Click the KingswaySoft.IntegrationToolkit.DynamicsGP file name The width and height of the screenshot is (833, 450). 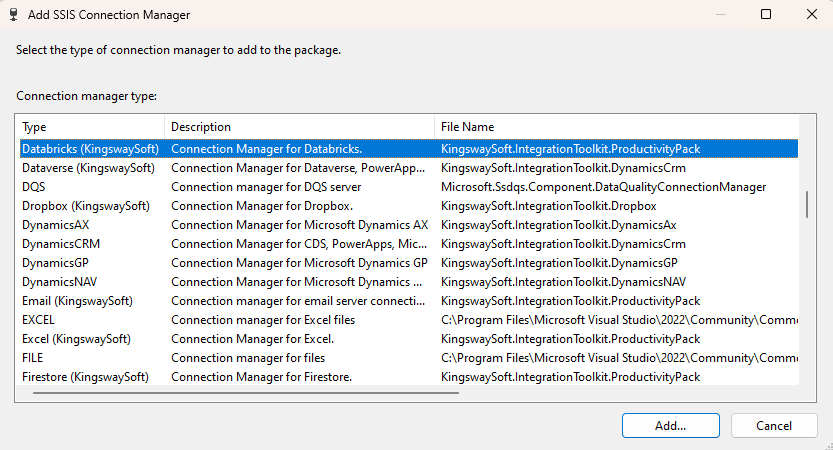click(559, 263)
